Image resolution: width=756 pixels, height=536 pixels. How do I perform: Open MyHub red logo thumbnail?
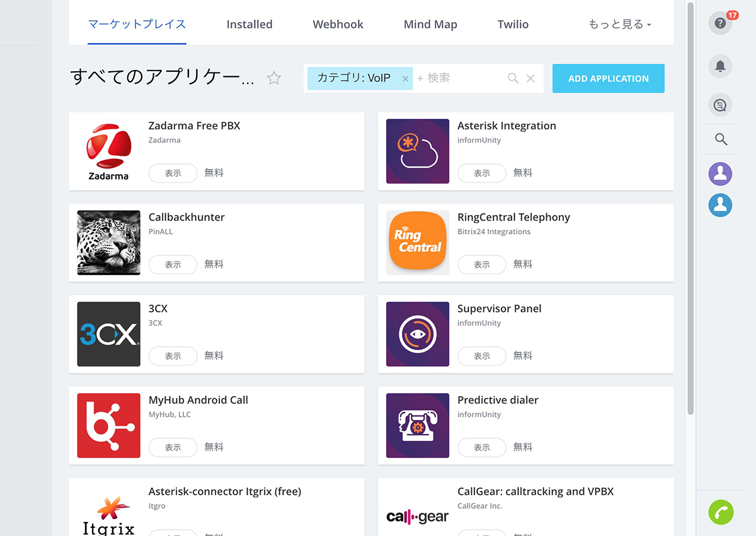[x=108, y=426]
